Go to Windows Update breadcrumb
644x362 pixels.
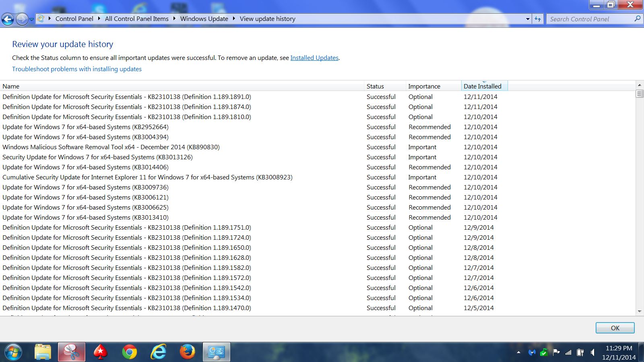204,19
